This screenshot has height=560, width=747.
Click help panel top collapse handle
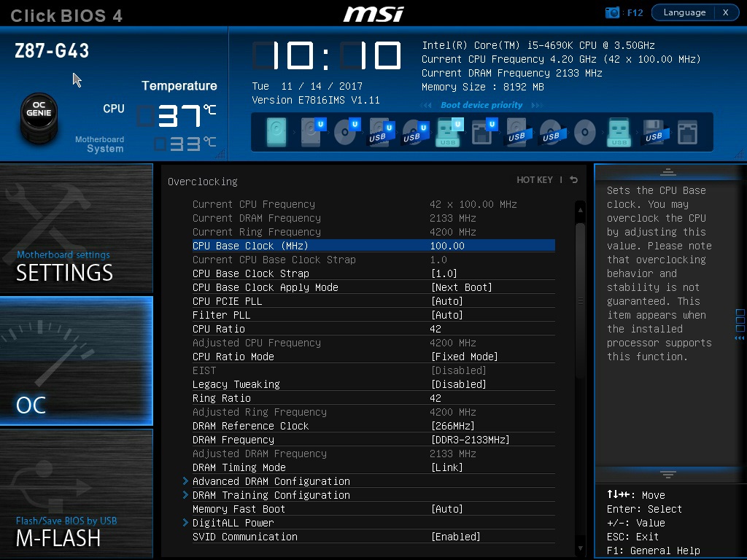(x=667, y=172)
